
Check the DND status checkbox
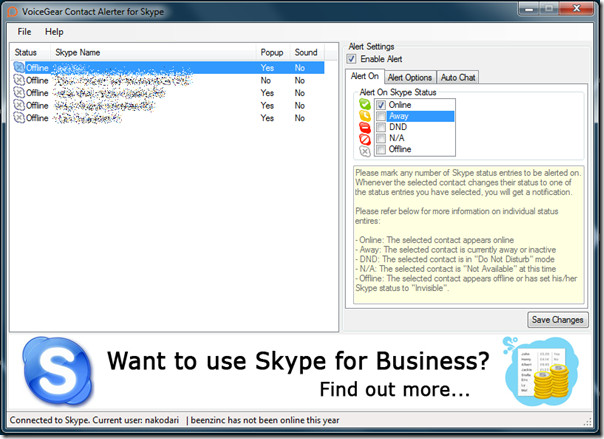coord(381,127)
